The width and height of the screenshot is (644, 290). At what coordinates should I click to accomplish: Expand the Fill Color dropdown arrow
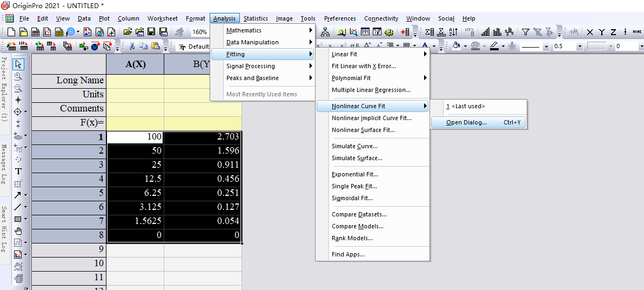click(465, 47)
